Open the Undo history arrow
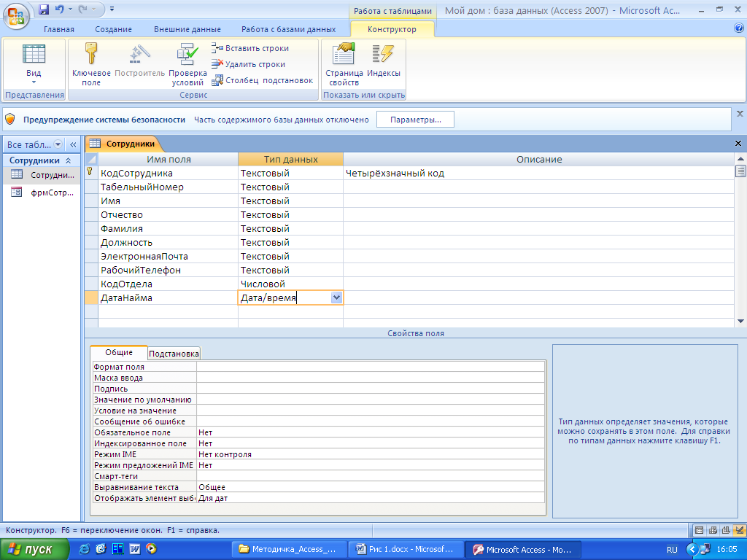 click(x=70, y=9)
